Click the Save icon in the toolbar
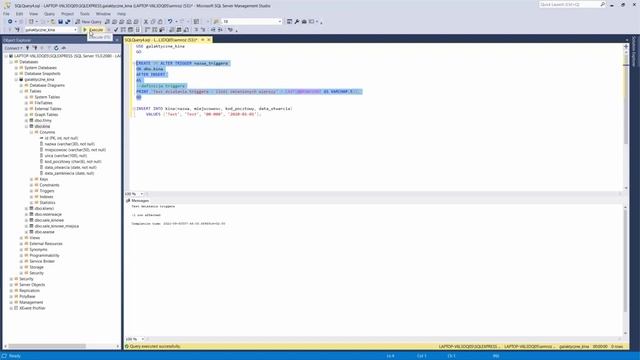The width and height of the screenshot is (640, 360). tap(60, 22)
